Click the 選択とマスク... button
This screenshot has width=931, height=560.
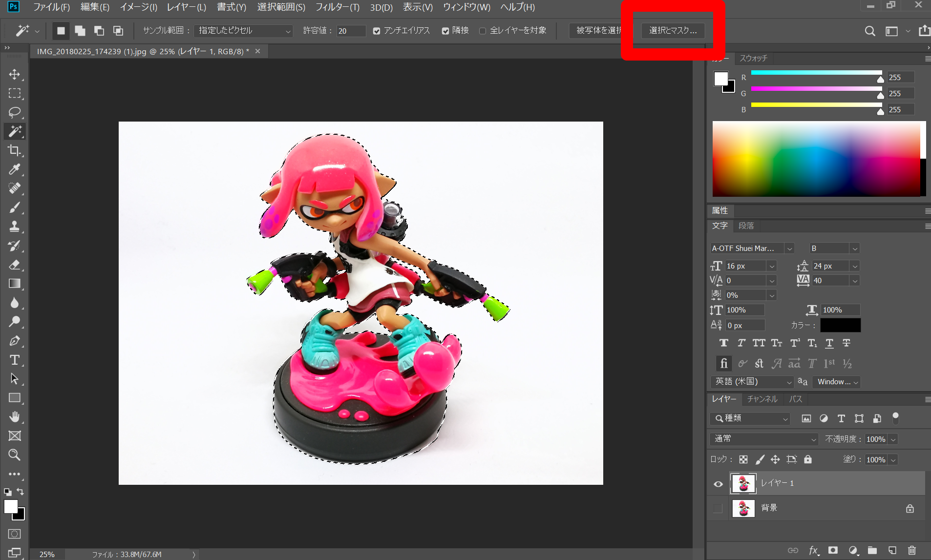[x=673, y=30]
